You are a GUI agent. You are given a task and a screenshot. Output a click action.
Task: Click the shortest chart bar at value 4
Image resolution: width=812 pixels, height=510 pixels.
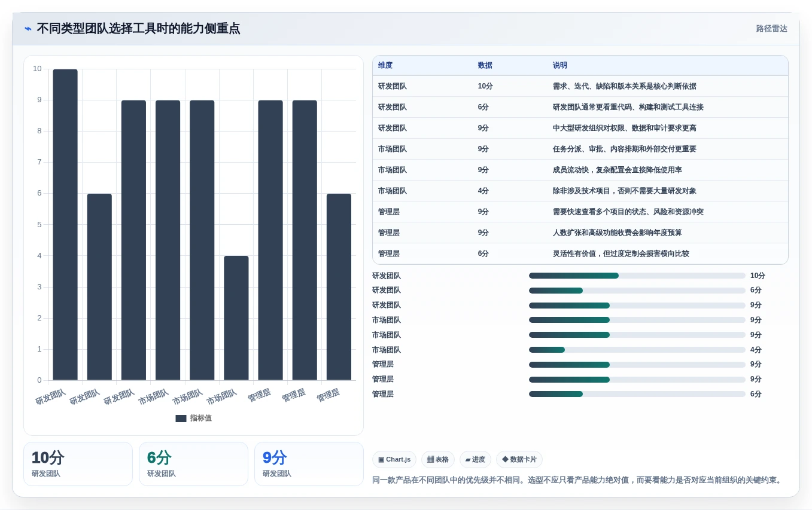coord(236,318)
